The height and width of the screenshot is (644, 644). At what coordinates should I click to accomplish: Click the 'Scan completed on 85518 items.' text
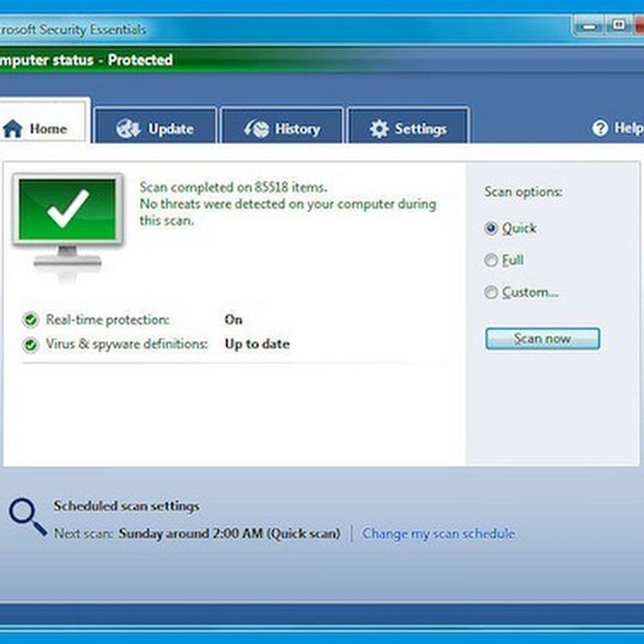click(233, 188)
